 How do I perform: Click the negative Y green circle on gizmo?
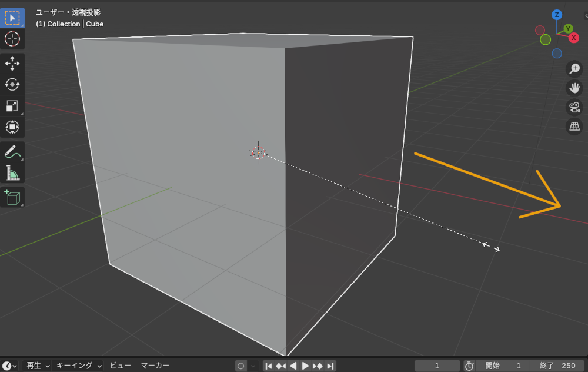545,39
